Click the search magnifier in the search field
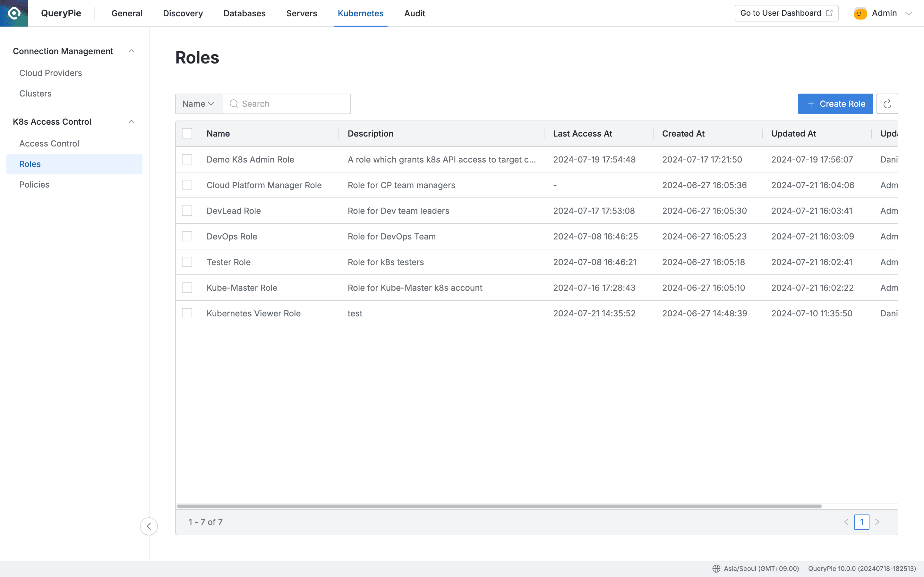This screenshot has height=577, width=924. pyautogui.click(x=234, y=104)
